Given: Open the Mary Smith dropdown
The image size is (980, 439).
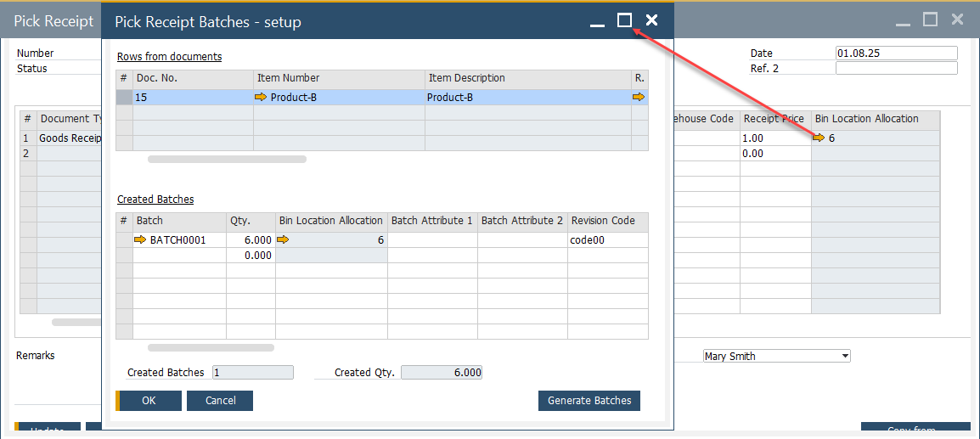Looking at the screenshot, I should (844, 357).
